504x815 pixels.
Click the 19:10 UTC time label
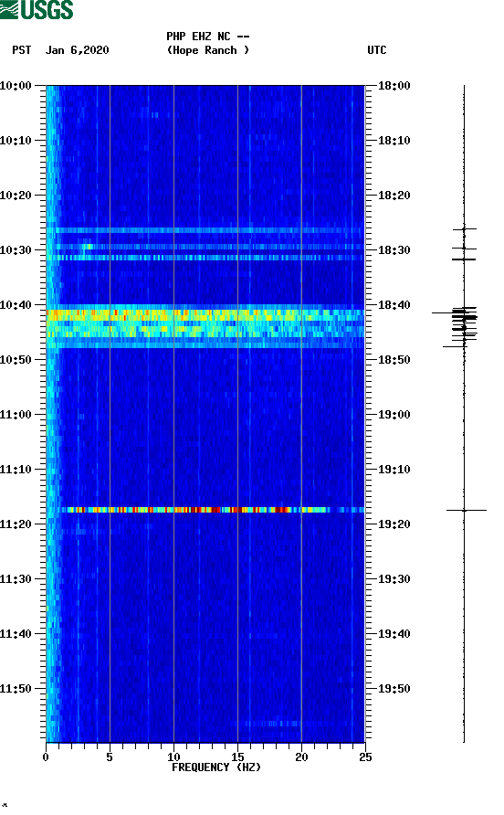(394, 470)
